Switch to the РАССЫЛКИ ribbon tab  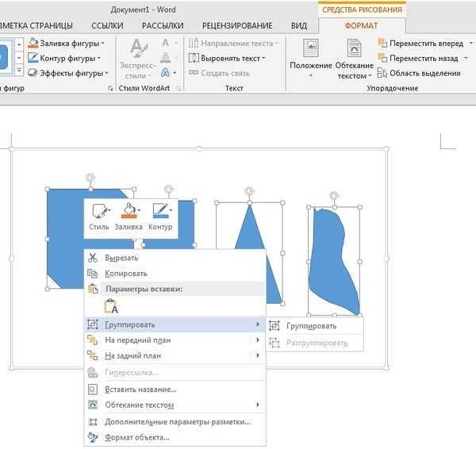coord(163,25)
